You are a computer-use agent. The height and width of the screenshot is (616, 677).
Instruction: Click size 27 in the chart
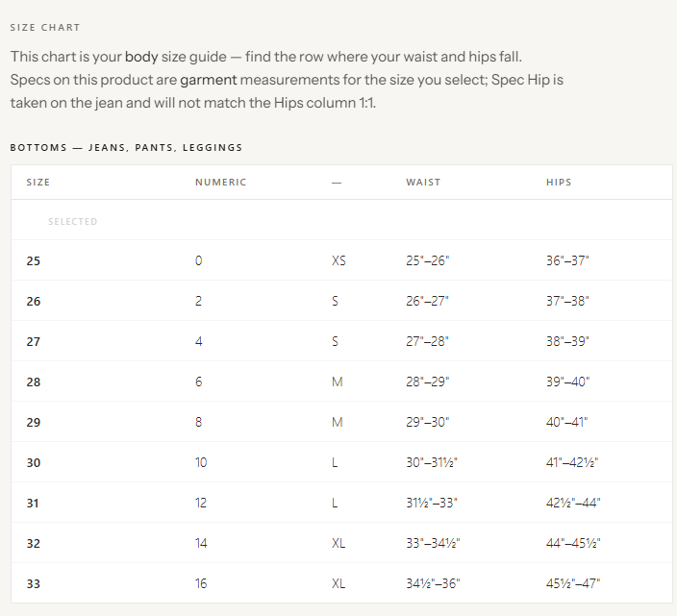pyautogui.click(x=341, y=341)
